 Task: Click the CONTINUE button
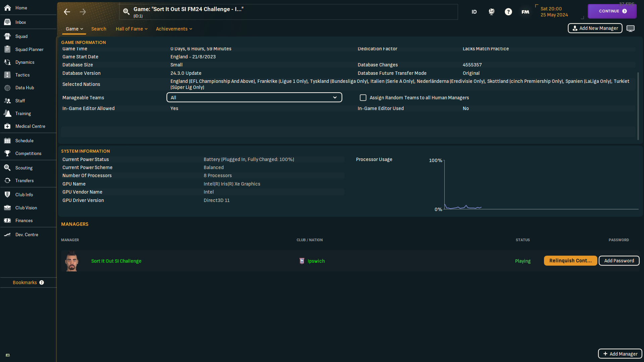pos(612,11)
